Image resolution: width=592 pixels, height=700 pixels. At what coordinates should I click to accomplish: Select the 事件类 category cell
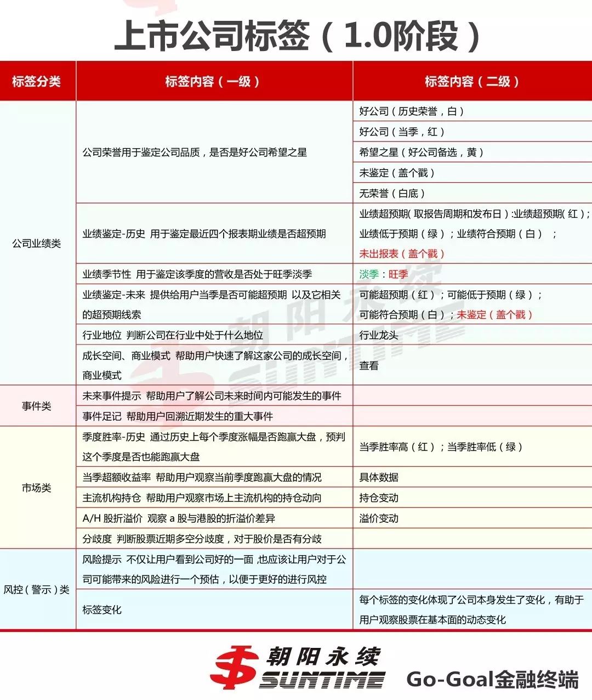(x=37, y=406)
